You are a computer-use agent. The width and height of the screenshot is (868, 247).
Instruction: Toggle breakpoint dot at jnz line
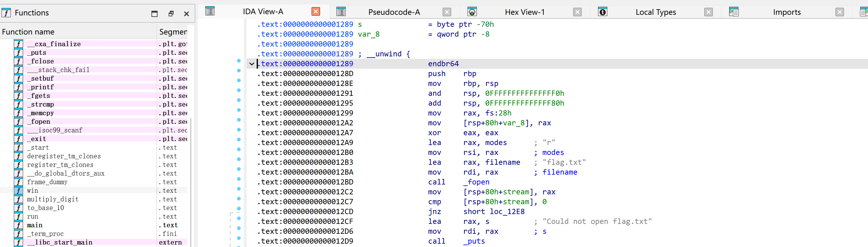[x=239, y=209]
